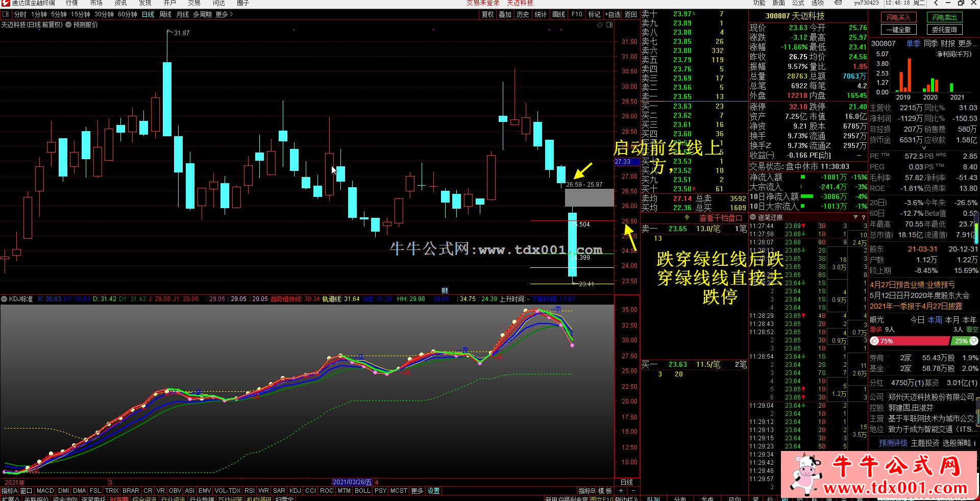Click the minus zoom-out button at chart bottom
Viewport: 980px width, 501px height.
[x=634, y=491]
